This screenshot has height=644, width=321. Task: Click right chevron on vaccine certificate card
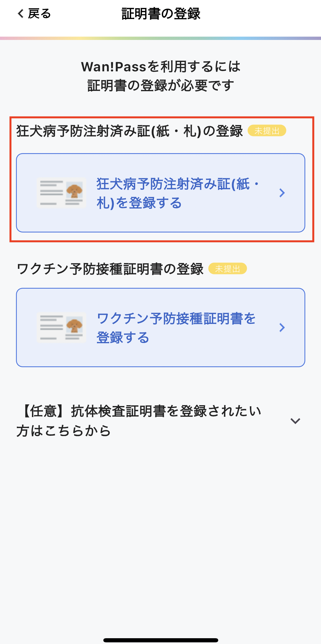pos(282,328)
